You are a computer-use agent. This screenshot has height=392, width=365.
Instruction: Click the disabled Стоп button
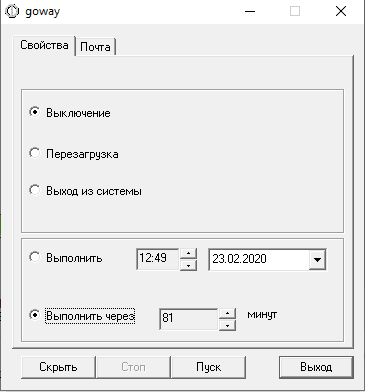coord(133,367)
